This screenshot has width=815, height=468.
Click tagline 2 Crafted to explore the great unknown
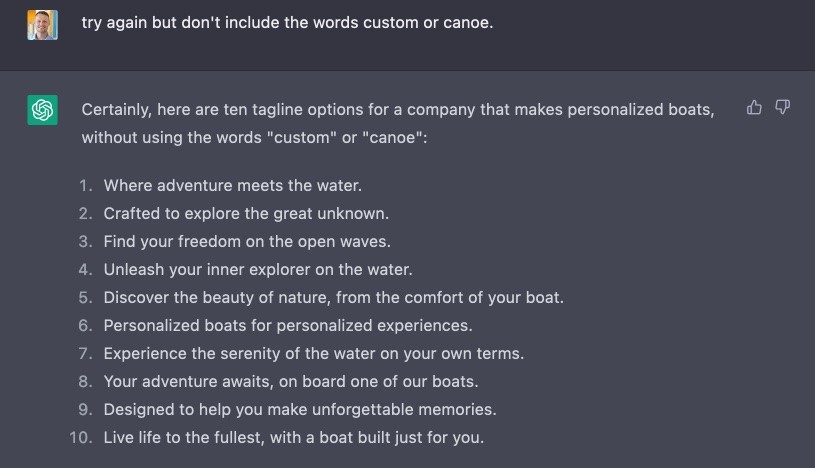(246, 214)
